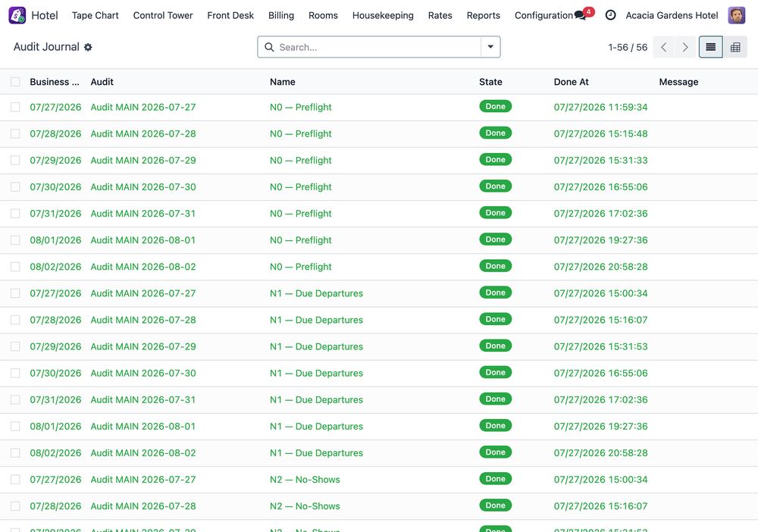Sort by the Audit column header
Image resolution: width=758 pixels, height=532 pixels.
[x=102, y=82]
